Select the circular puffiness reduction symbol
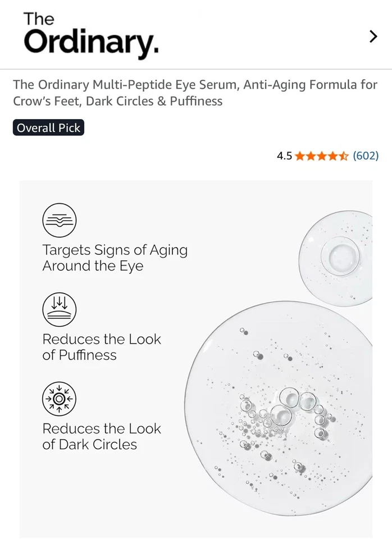 click(58, 309)
